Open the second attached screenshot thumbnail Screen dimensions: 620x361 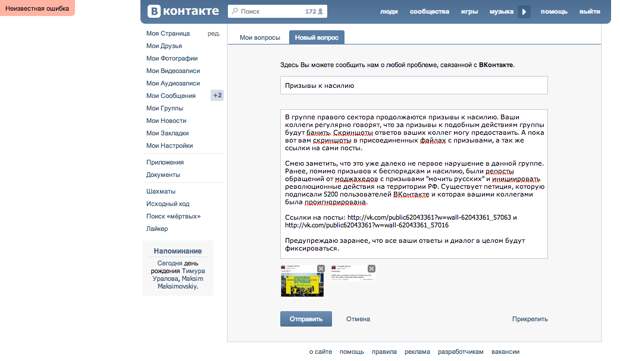point(353,272)
